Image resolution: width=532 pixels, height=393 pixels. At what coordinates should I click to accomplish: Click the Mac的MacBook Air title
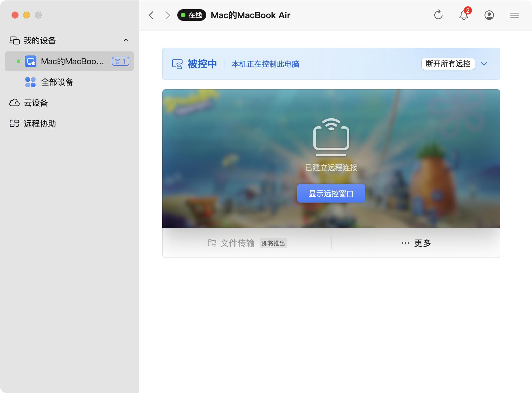pyautogui.click(x=250, y=15)
